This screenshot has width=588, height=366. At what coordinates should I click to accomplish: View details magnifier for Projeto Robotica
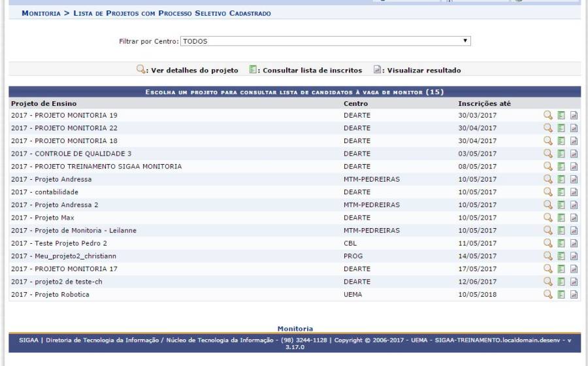(x=547, y=295)
